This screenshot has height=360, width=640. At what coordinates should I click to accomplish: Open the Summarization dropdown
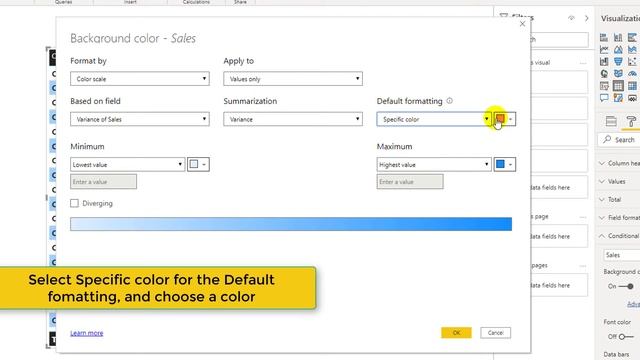(x=293, y=119)
